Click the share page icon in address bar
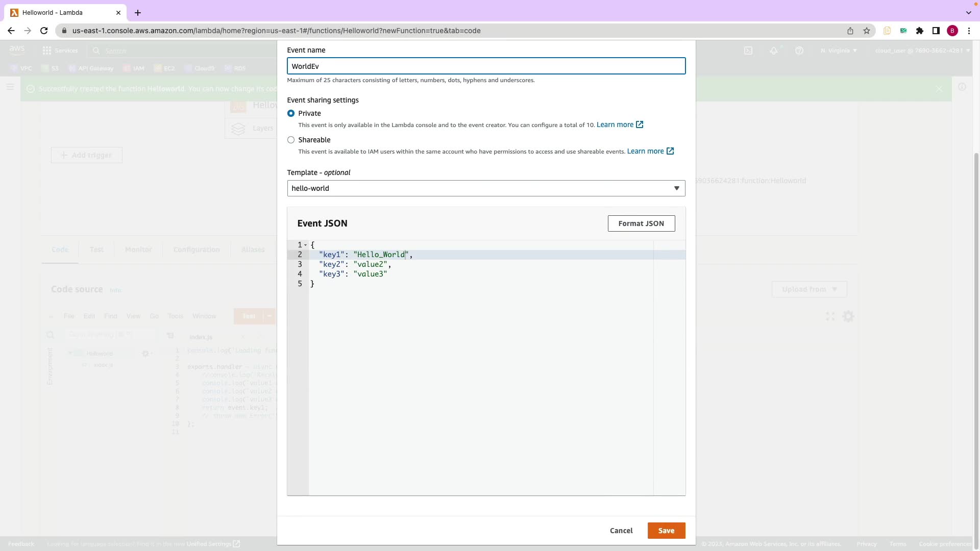The image size is (980, 551). coord(850,31)
